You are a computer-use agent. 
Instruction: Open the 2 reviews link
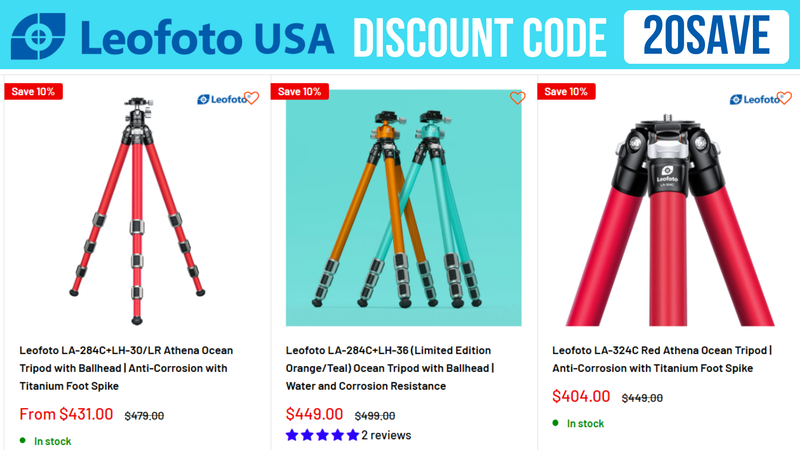pos(386,435)
